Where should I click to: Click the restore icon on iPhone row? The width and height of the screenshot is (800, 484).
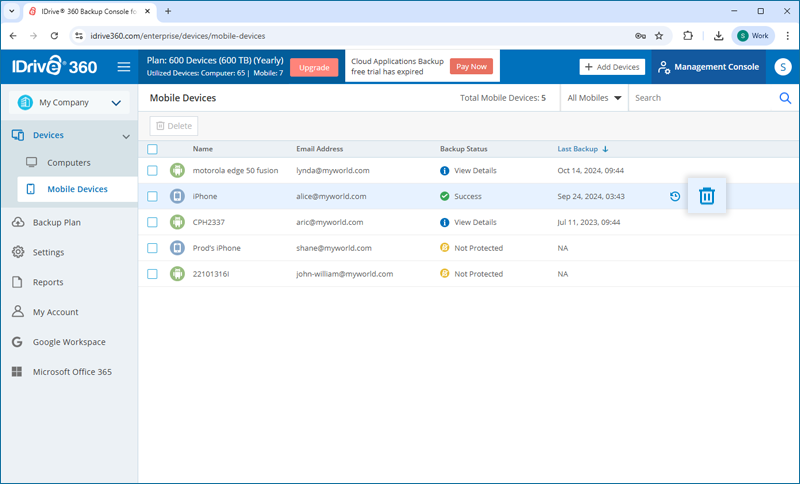(675, 197)
